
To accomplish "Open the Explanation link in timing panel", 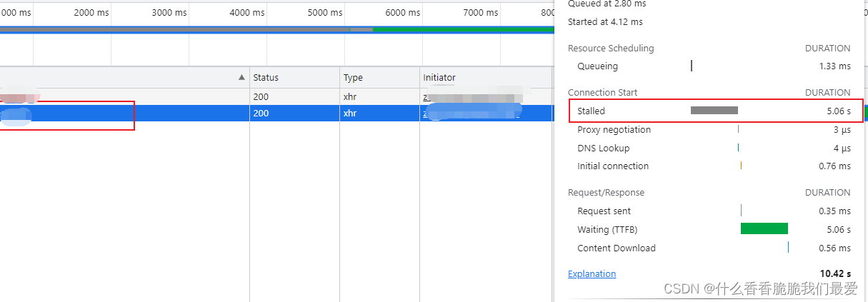I will (x=592, y=274).
